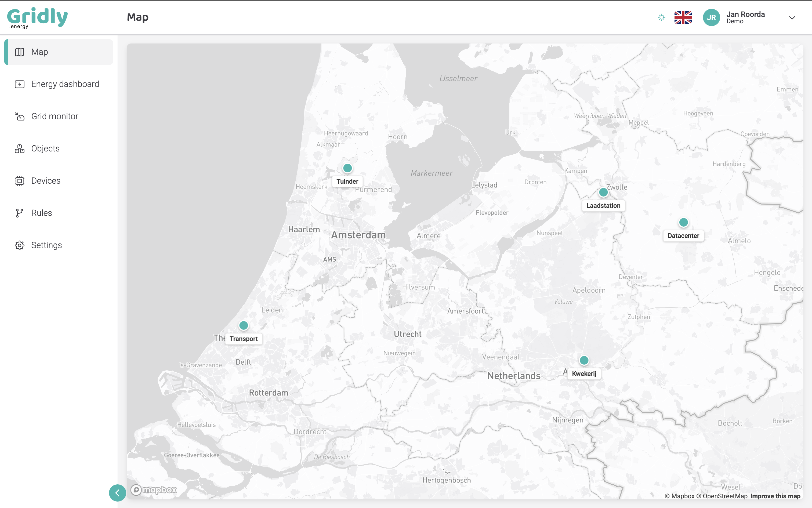812x508 pixels.
Task: Click the Gridly energy logo
Action: tap(38, 17)
